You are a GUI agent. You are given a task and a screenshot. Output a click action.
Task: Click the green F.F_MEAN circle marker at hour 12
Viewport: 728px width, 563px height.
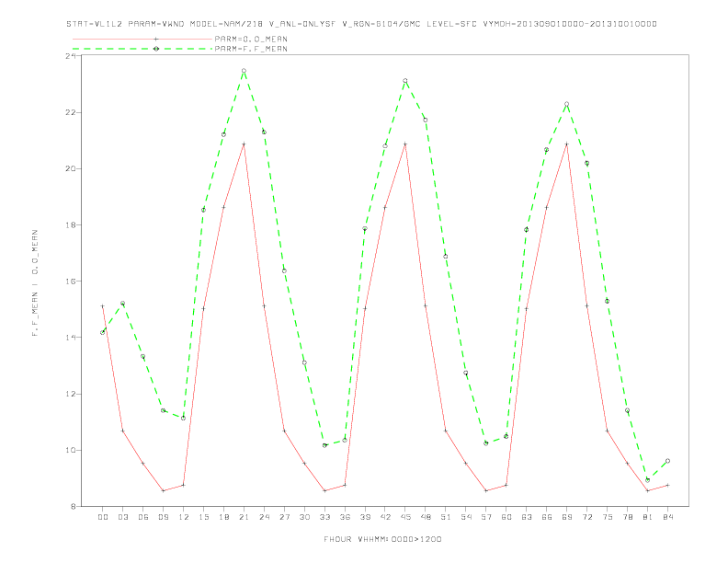tap(184, 418)
